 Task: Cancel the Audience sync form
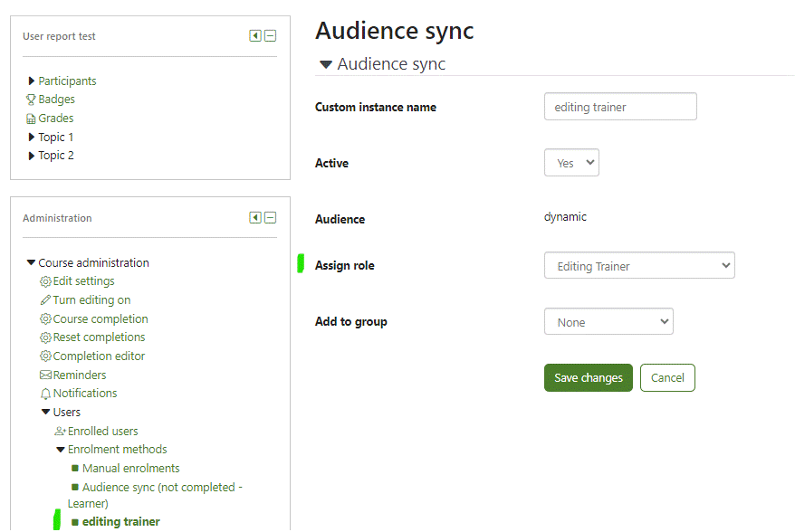(x=667, y=378)
